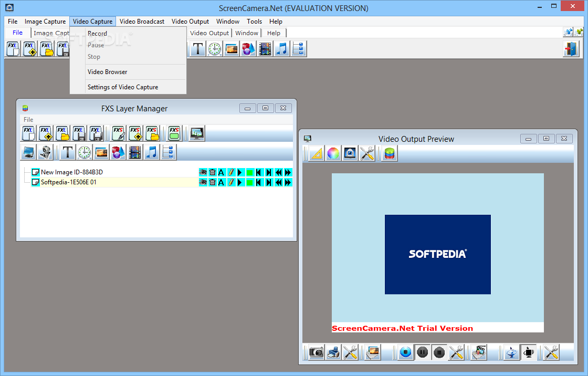Click green square on Softpedia-1E506E 01 row
The width and height of the screenshot is (588, 376).
point(250,182)
